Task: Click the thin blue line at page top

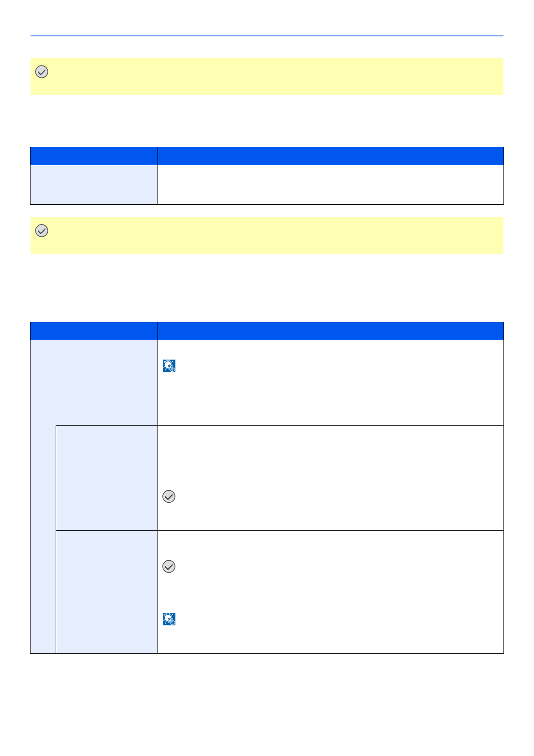Action: tap(267, 35)
